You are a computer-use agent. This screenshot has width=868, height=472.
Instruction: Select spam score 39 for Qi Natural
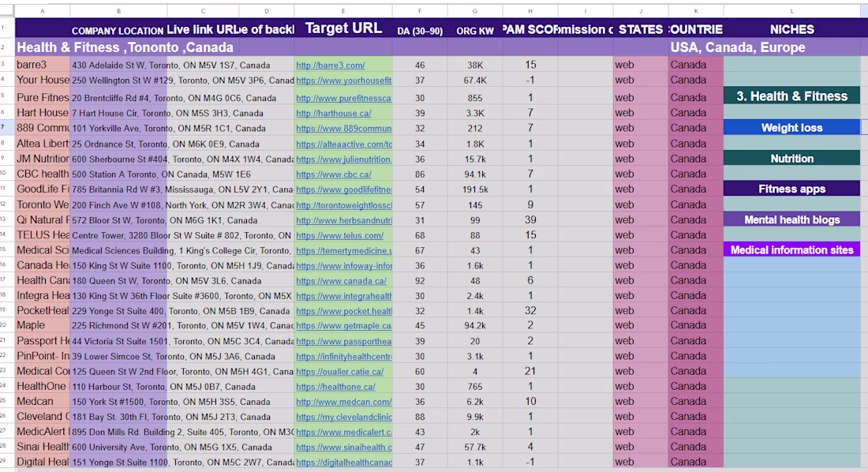click(x=529, y=220)
